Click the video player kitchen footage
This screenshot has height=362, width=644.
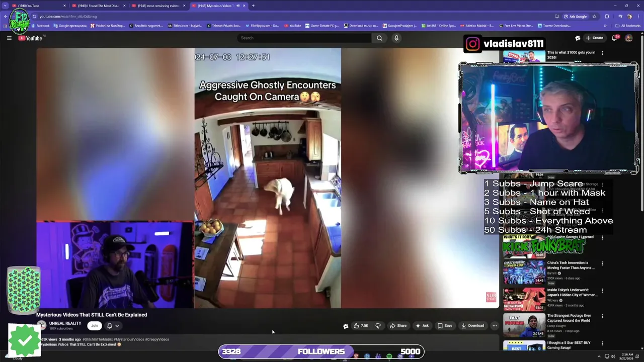(268, 178)
